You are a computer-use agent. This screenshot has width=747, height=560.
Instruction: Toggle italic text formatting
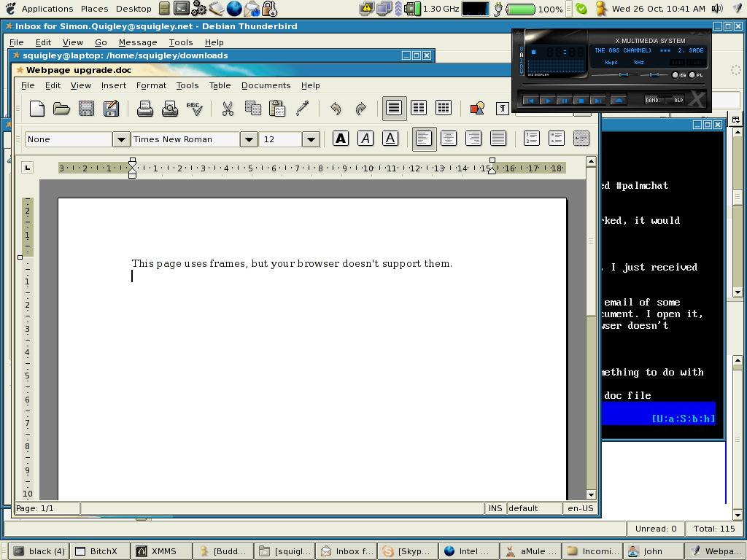coord(365,139)
